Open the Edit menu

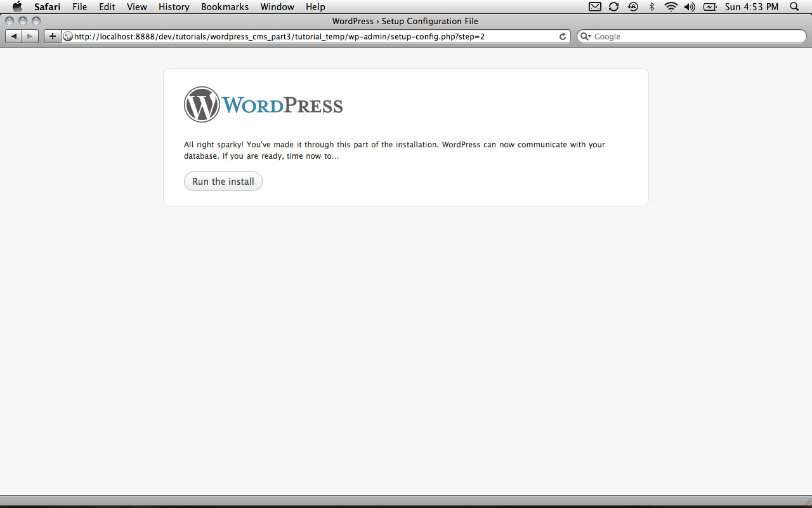(x=107, y=7)
